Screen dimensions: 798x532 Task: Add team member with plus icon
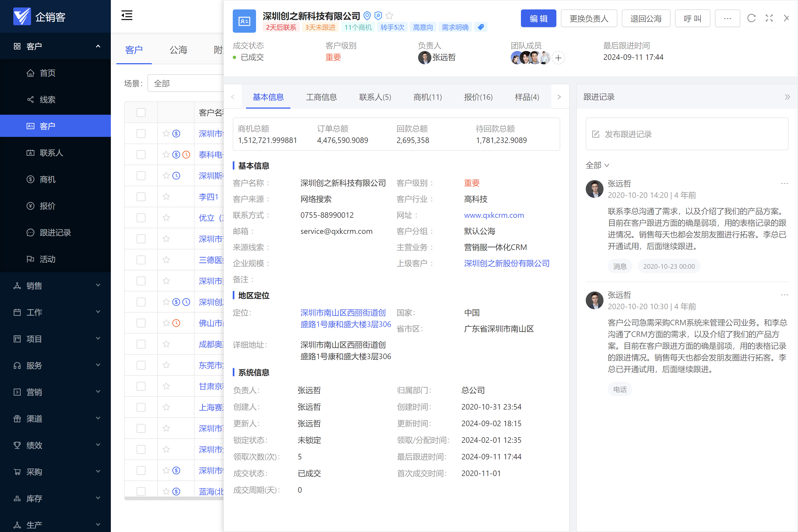tap(558, 58)
